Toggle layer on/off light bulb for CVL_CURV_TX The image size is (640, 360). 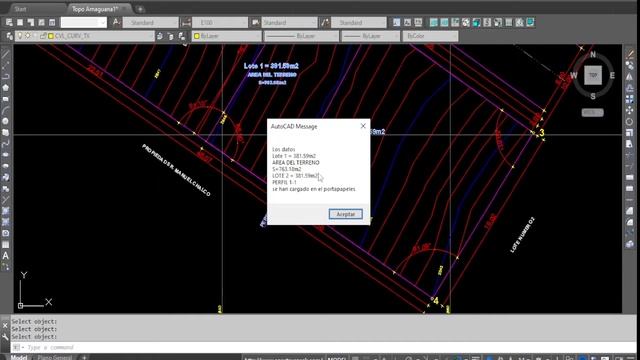click(x=20, y=36)
